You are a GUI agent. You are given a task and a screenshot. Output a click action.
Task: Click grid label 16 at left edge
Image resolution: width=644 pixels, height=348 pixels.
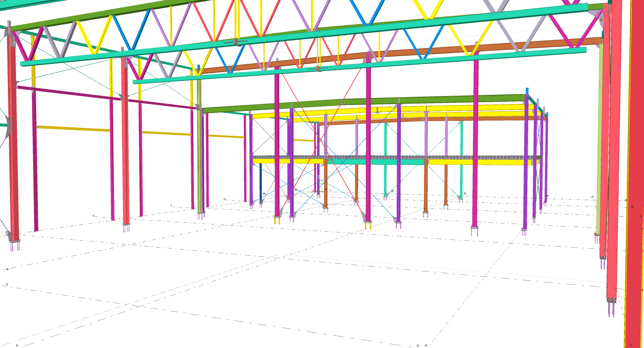[x=7, y=269]
